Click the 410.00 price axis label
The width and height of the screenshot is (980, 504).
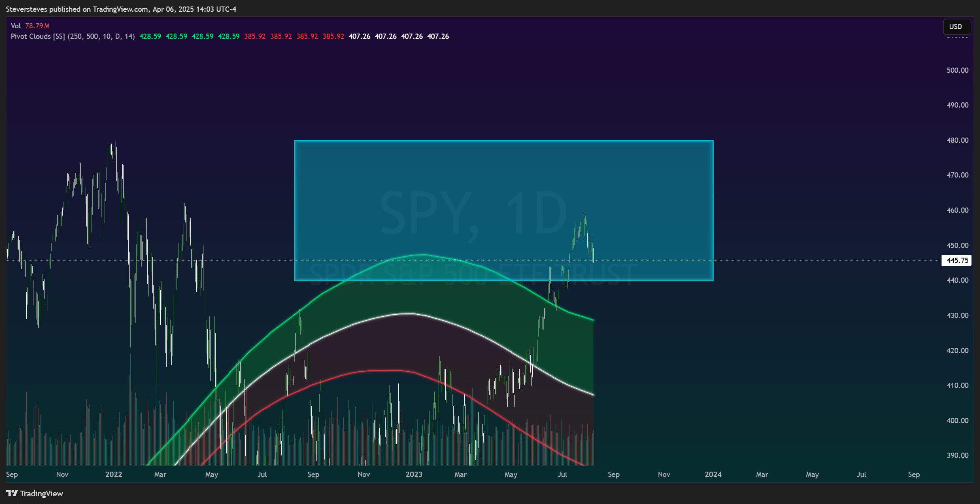click(x=957, y=385)
